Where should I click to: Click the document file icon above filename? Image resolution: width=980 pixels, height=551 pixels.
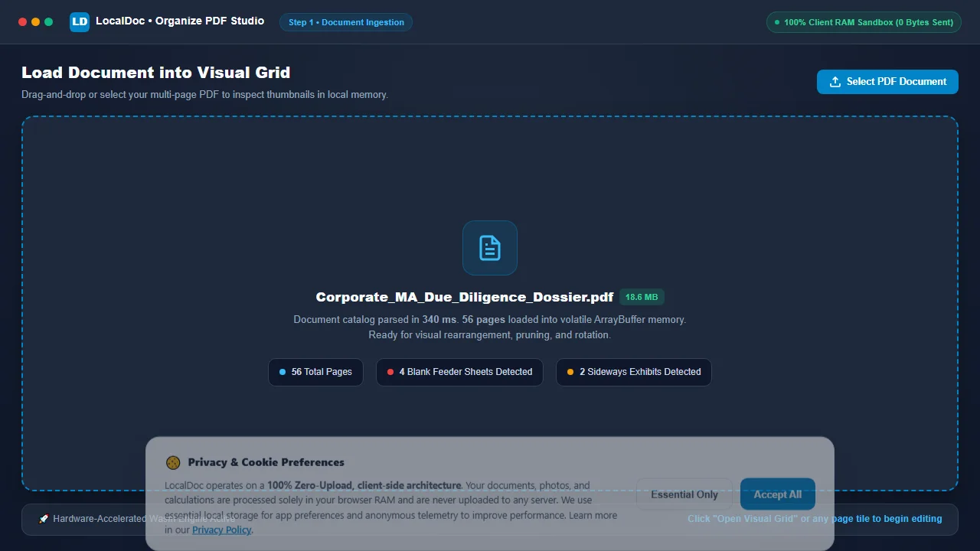point(490,248)
